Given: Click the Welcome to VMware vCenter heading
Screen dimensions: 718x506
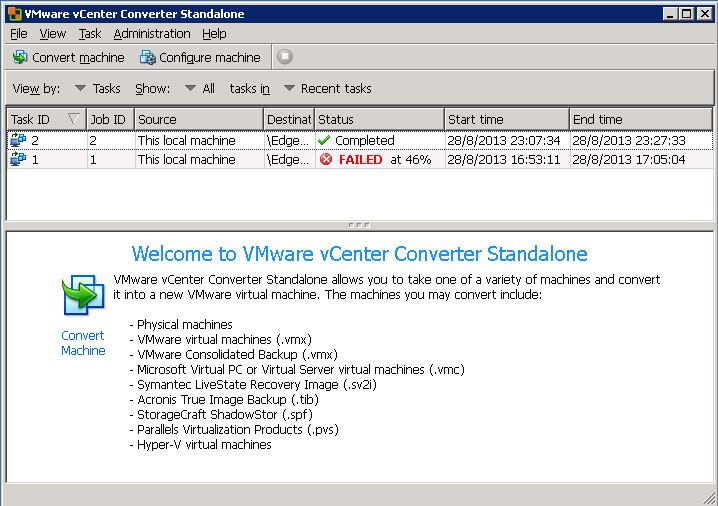Looking at the screenshot, I should pos(359,254).
